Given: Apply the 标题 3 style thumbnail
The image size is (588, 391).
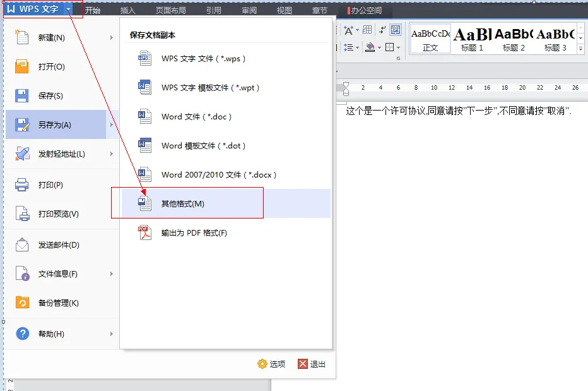Looking at the screenshot, I should point(555,39).
